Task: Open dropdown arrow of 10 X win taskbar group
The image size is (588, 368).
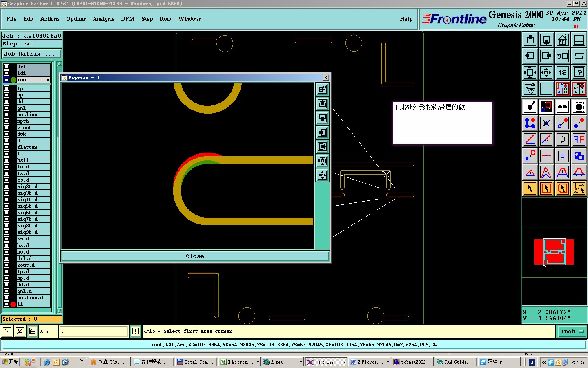Action: point(345,362)
